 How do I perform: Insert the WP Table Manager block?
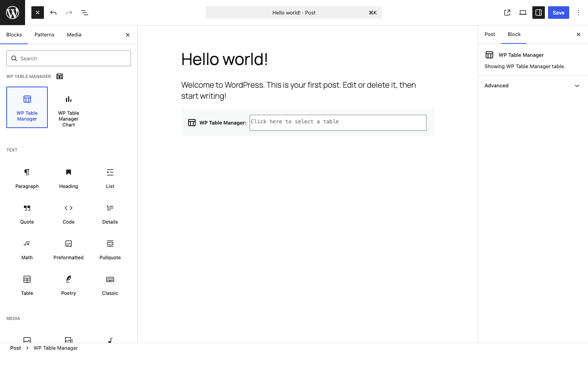tap(27, 107)
